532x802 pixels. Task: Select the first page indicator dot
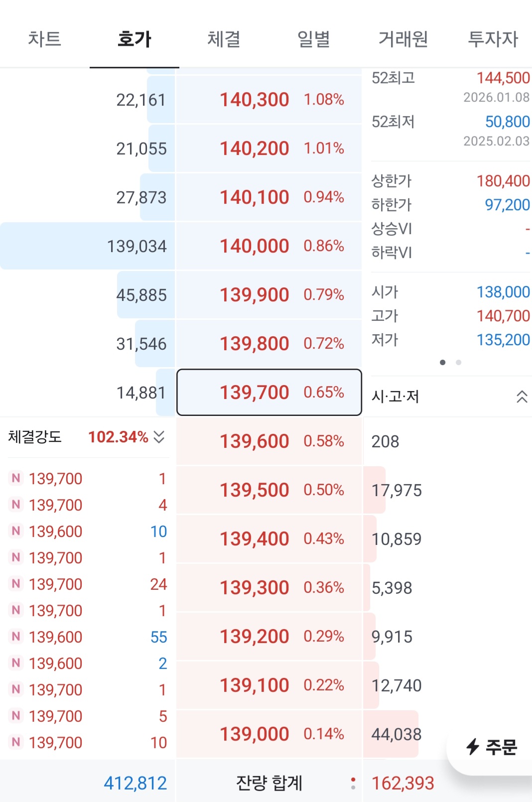click(443, 363)
